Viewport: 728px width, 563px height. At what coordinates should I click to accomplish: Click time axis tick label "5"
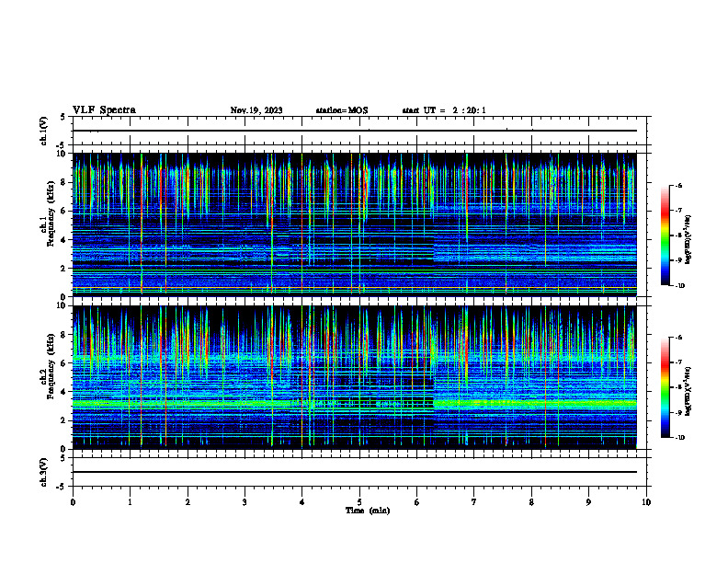(359, 502)
